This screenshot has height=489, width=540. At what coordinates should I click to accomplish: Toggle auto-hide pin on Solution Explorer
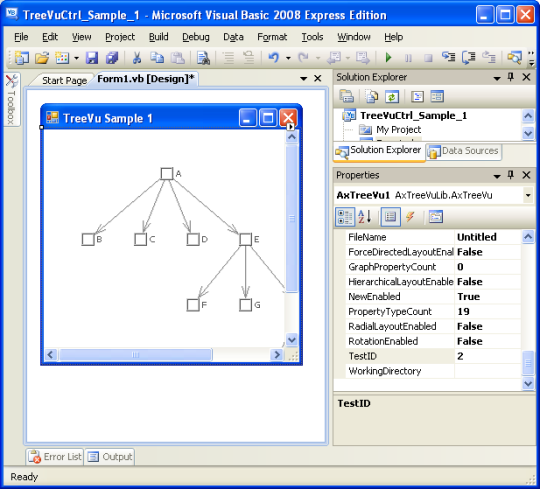[x=511, y=77]
